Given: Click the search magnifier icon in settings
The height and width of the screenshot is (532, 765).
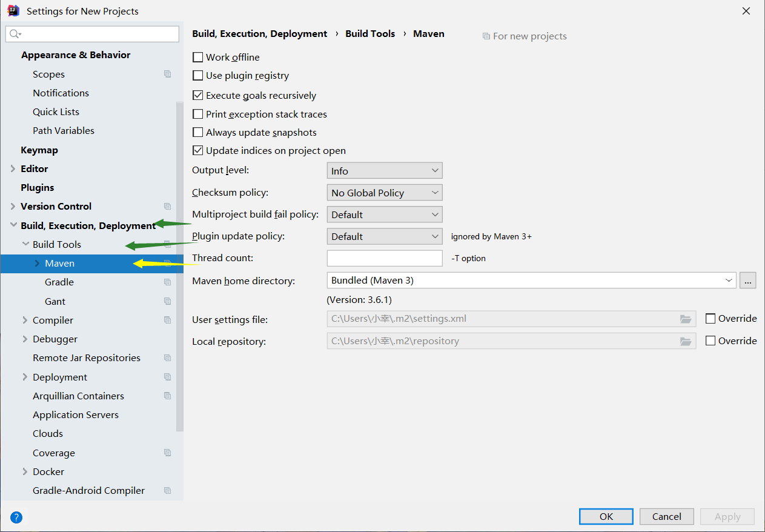Looking at the screenshot, I should 15,34.
